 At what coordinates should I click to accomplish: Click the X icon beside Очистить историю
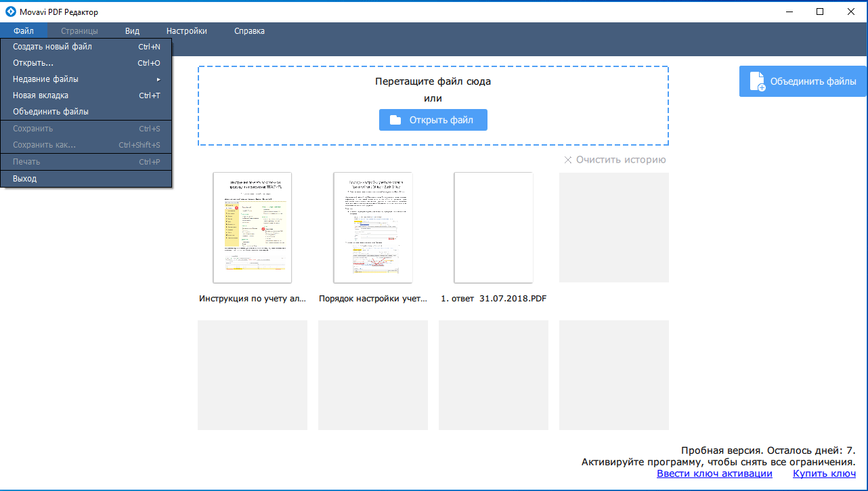click(568, 160)
